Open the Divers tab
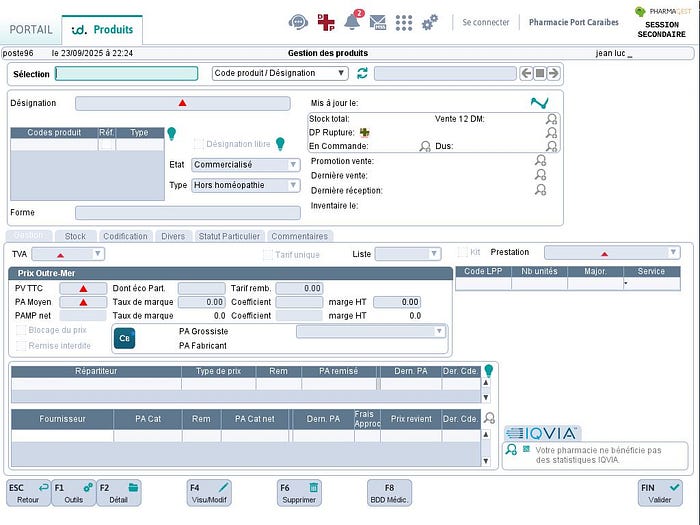The width and height of the screenshot is (700, 525). (173, 236)
